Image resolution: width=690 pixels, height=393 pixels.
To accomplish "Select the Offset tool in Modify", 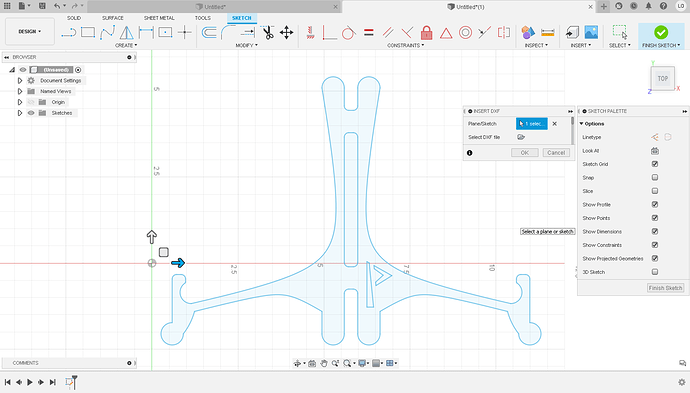I will [x=209, y=33].
